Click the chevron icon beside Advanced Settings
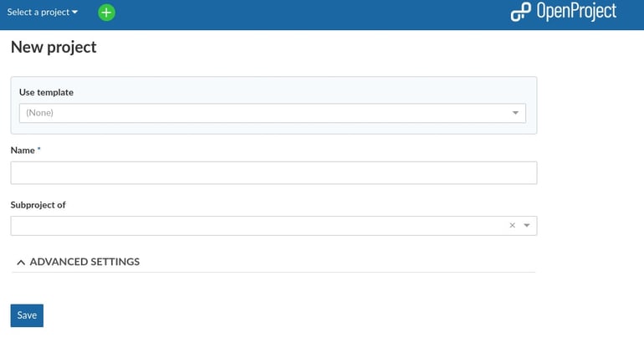The height and width of the screenshot is (343, 644). 21,262
